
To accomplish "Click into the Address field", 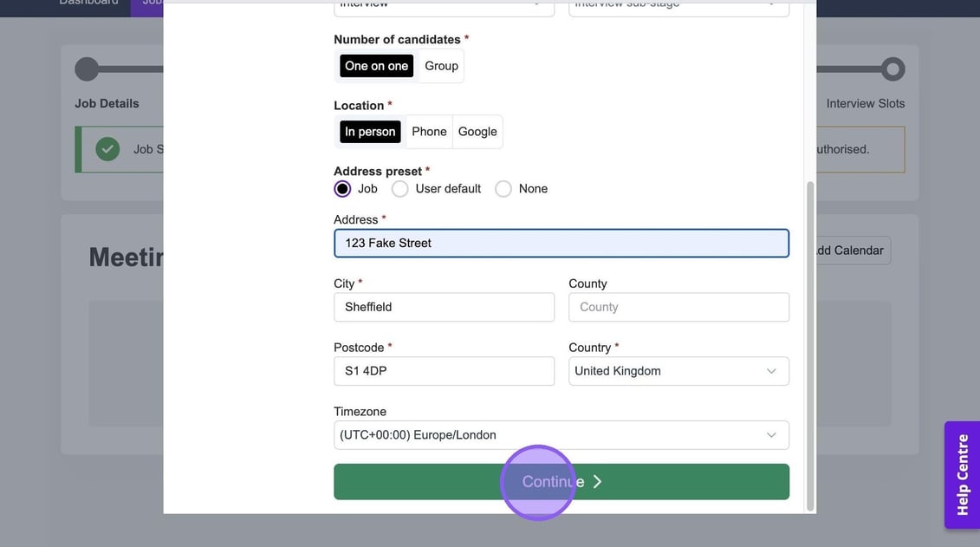I will (x=561, y=244).
